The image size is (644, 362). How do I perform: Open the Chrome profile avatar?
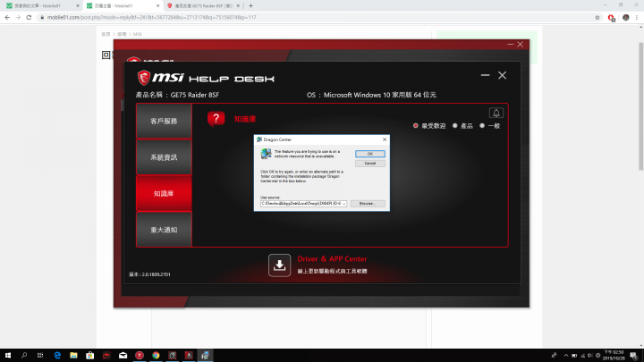625,17
